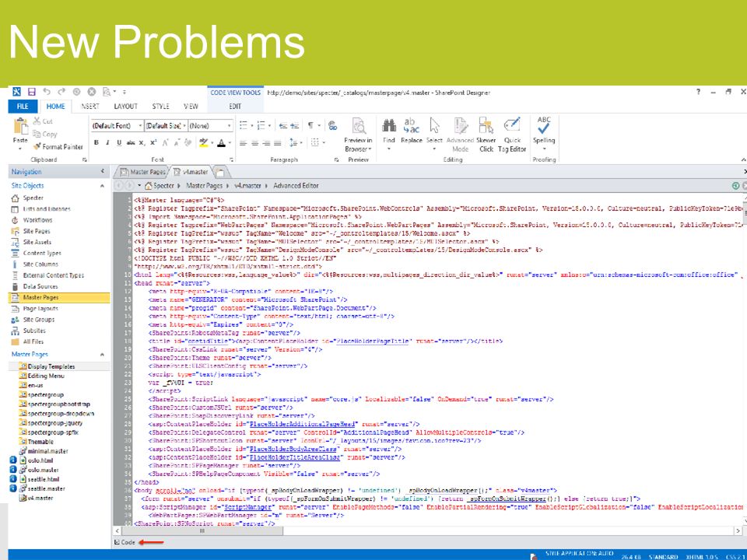The height and width of the screenshot is (560, 747).
Task: Open the Display Templates folder
Action: (51, 366)
